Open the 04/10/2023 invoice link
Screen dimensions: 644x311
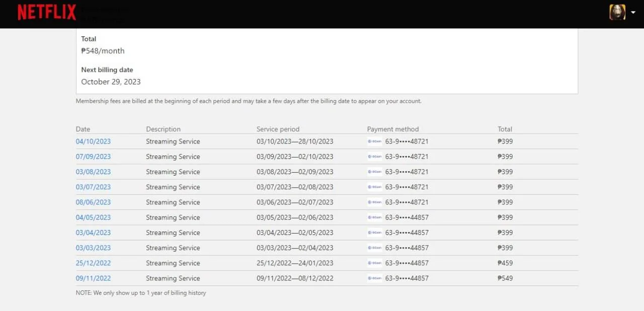tap(93, 141)
